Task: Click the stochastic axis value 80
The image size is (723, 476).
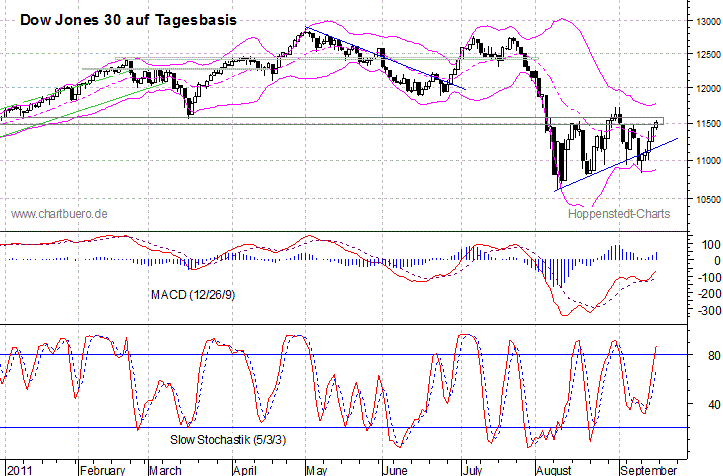Action: pos(714,356)
